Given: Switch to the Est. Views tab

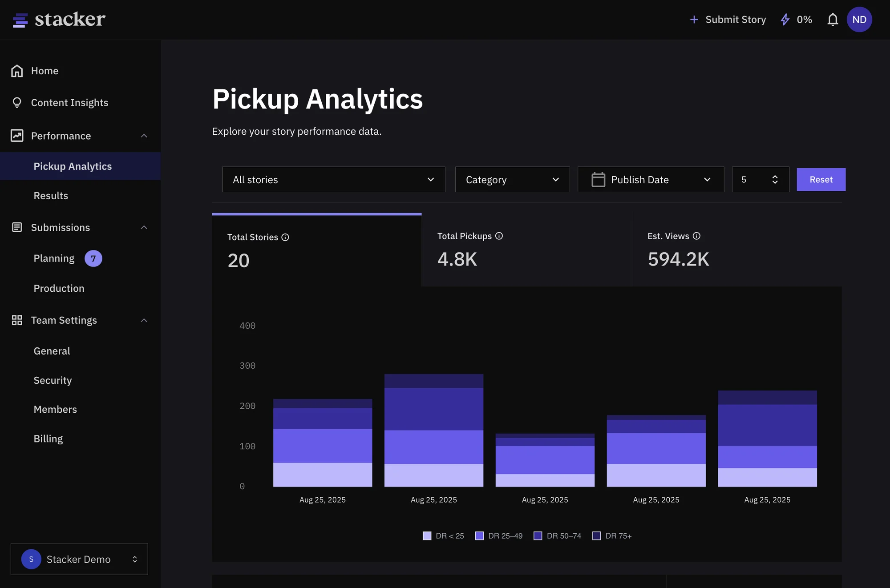Looking at the screenshot, I should point(737,250).
